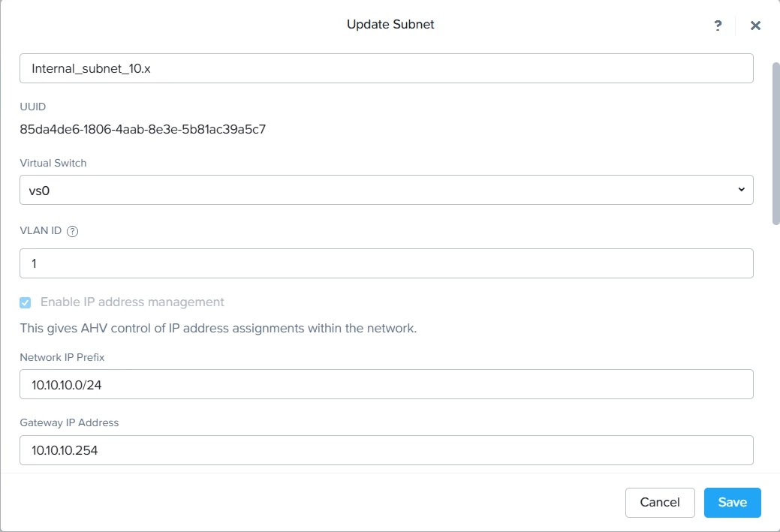Show the VLAN ID help tooltip icon

click(x=72, y=231)
